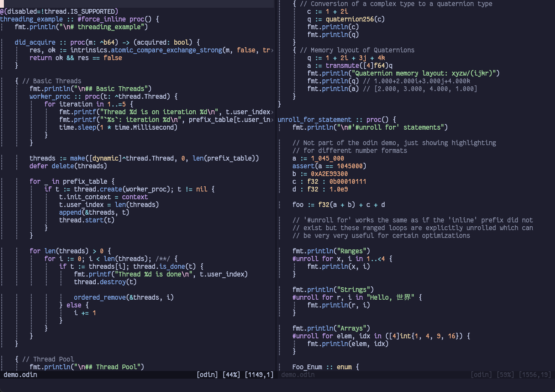Click the '@(disabled=!thread.IS_SUPPORTED)' attribute line
555x392 pixels.
tap(59, 12)
